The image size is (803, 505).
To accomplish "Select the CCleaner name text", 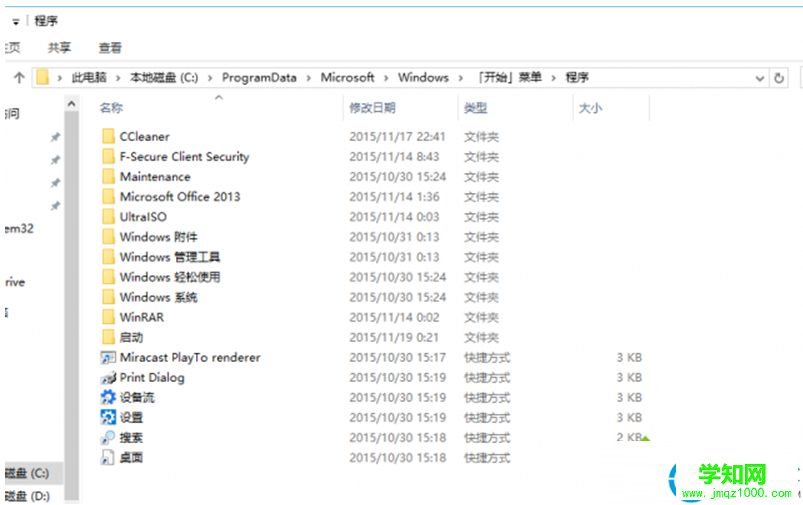I will [144, 137].
